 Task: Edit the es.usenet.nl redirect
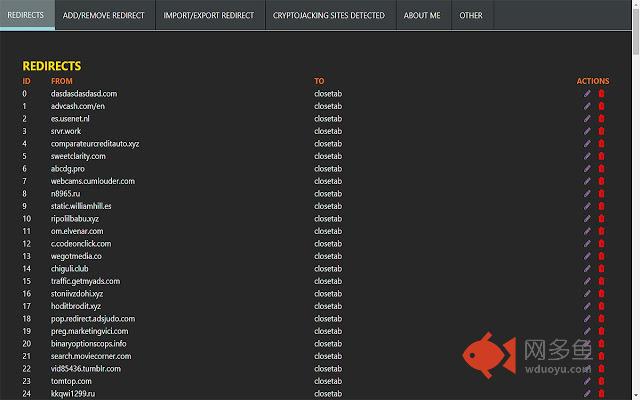pos(587,119)
